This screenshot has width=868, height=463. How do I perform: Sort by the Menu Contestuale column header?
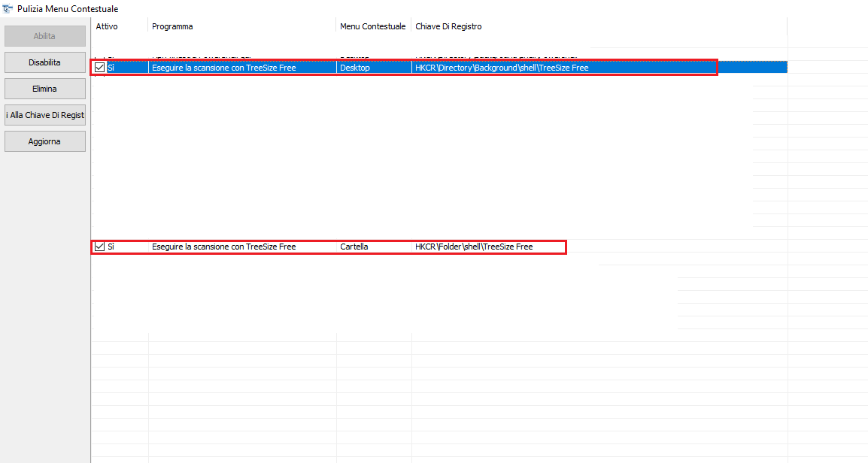coord(374,26)
